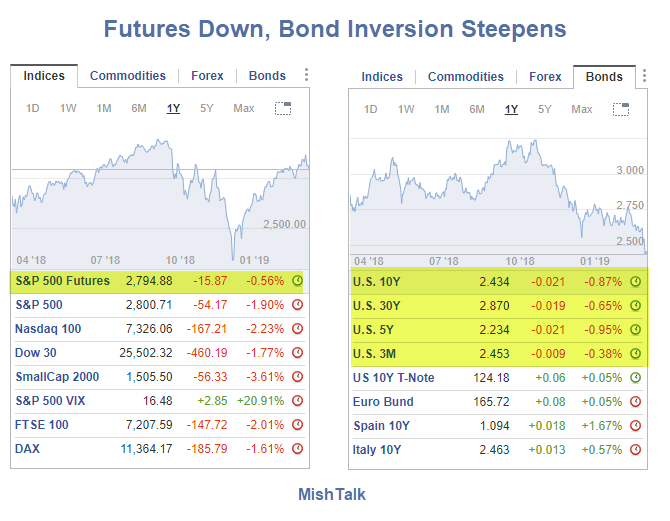
Task: Select the Indices tab in right widget
Action: [x=382, y=77]
